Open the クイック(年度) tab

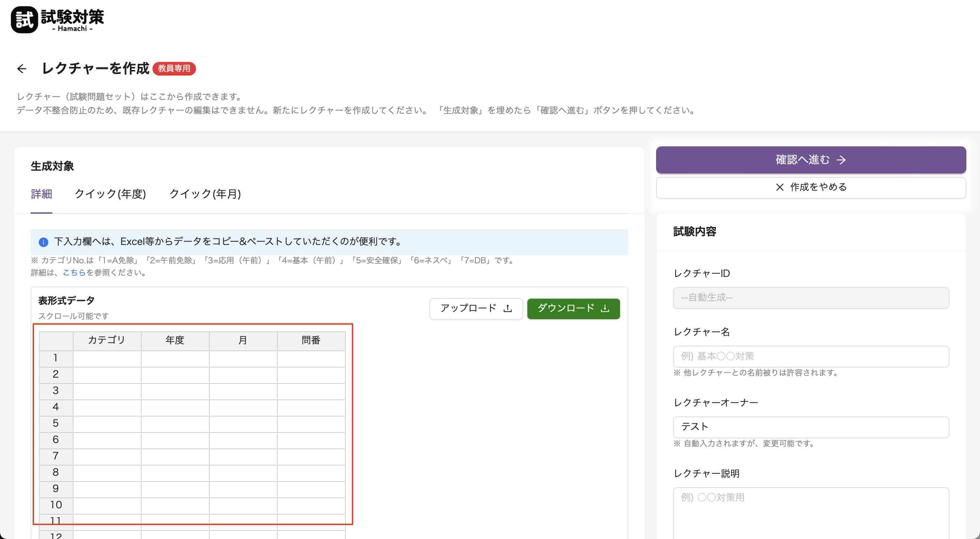(110, 194)
